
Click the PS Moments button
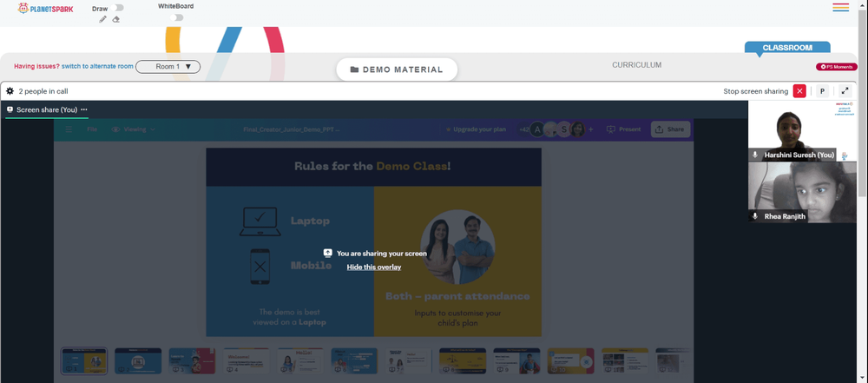[x=837, y=67]
